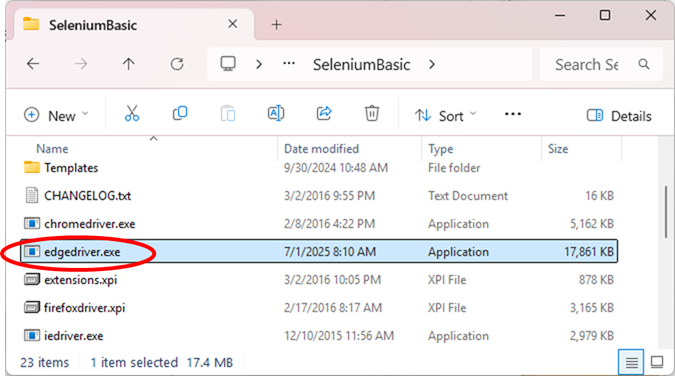Navigate forward with the forward arrow
The image size is (675, 376).
coord(81,64)
